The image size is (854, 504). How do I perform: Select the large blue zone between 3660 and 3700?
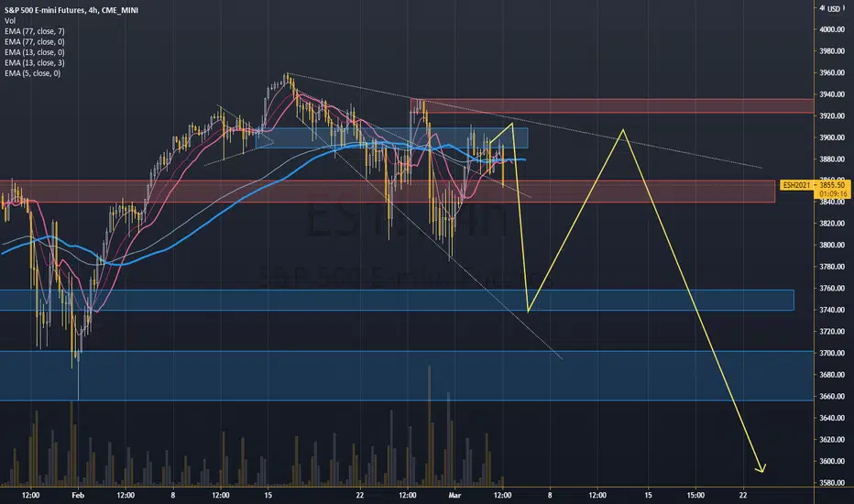tap(407, 376)
